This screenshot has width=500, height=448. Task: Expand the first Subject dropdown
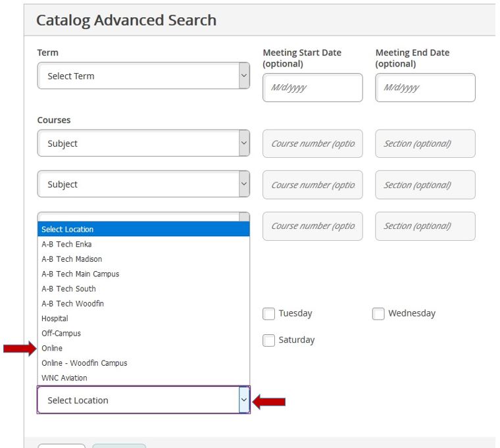coord(143,143)
